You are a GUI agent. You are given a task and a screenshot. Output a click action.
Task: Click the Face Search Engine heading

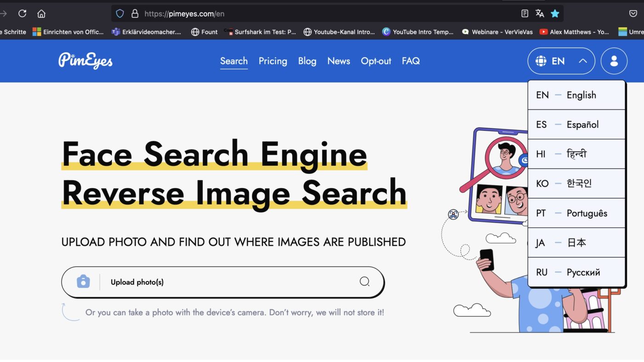pos(214,154)
